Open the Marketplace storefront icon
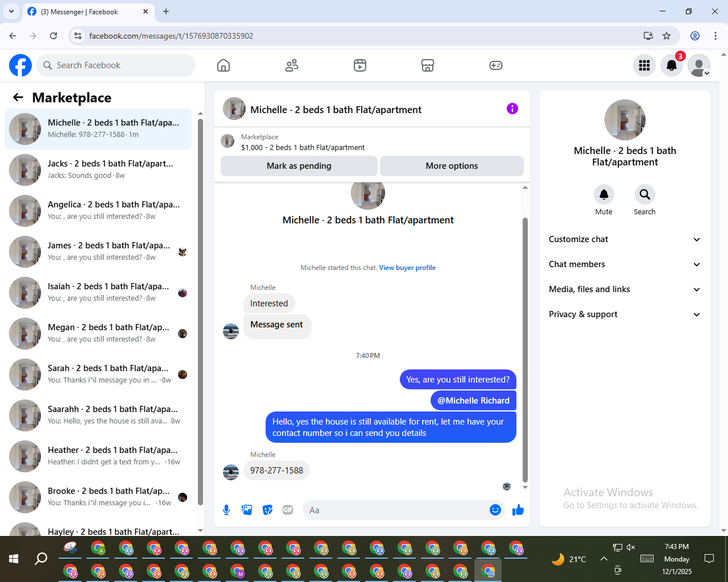 [x=428, y=65]
